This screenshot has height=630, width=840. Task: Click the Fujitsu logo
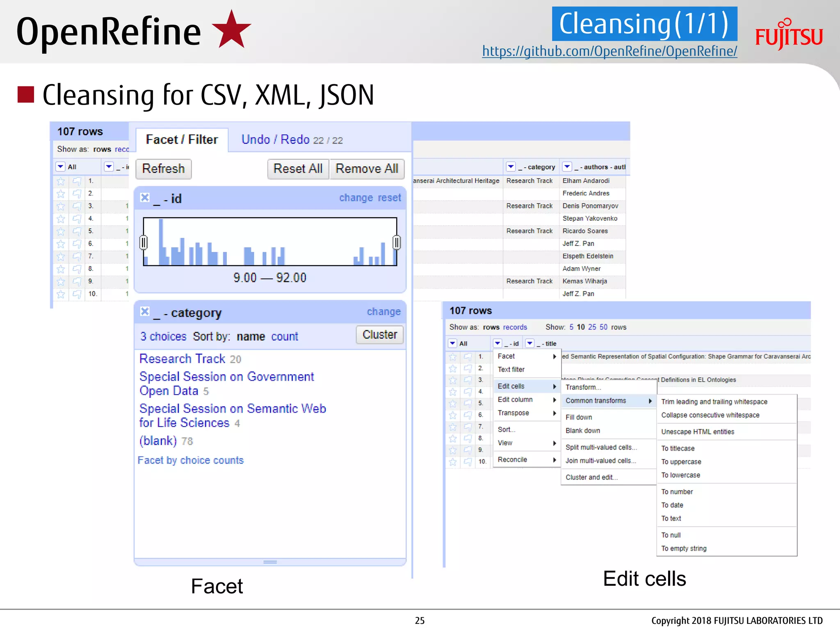789,34
